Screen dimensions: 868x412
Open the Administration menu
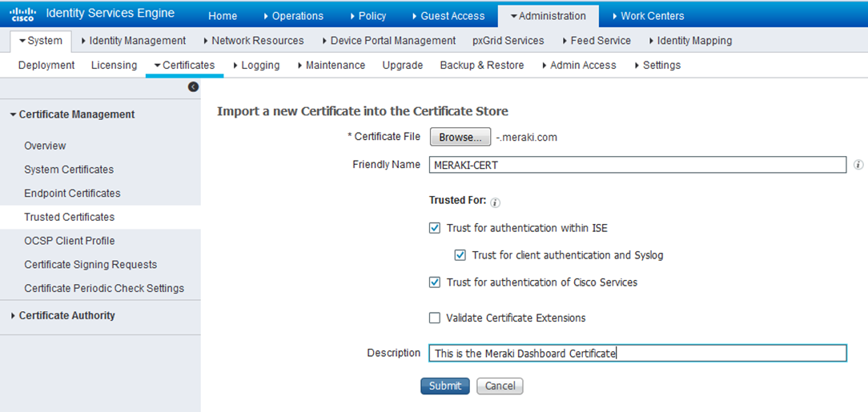click(548, 16)
